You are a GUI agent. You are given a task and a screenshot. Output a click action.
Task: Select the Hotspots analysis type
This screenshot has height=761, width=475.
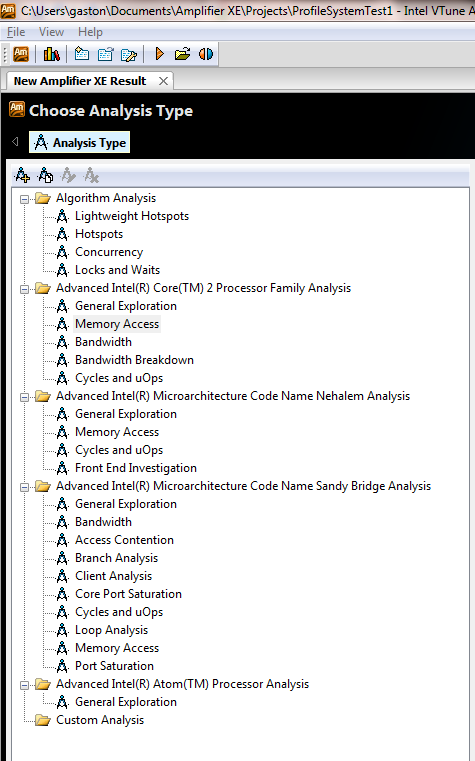[x=99, y=234]
